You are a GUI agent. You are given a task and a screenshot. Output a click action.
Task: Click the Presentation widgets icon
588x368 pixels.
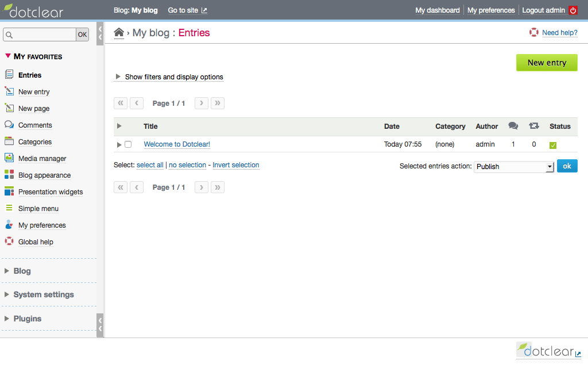pos(9,191)
